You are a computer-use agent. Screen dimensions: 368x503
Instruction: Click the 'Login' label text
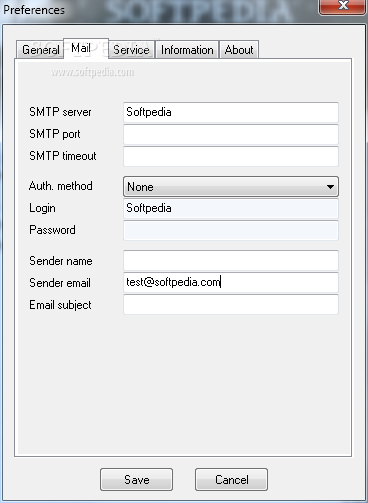[42, 208]
